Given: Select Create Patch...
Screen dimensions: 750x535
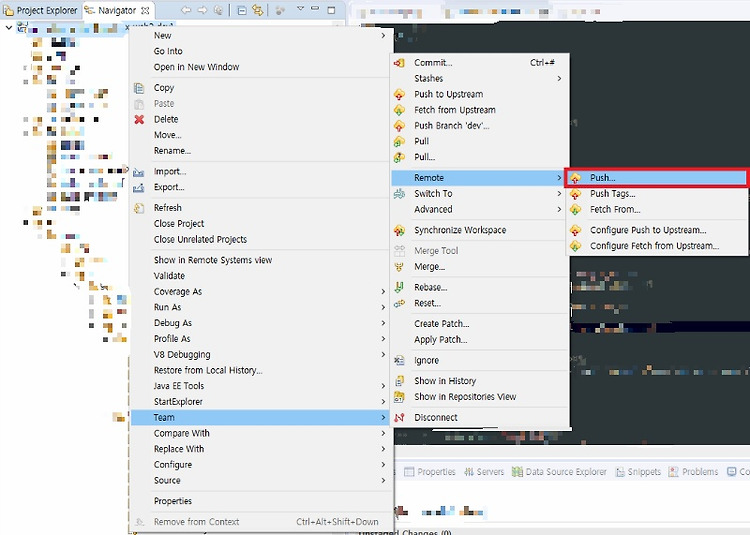Looking at the screenshot, I should point(441,324).
